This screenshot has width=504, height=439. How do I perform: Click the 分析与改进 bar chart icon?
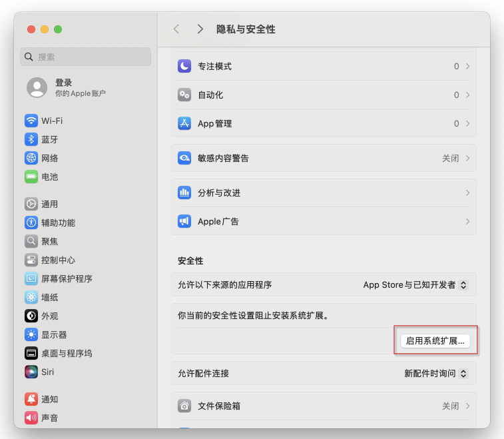184,193
